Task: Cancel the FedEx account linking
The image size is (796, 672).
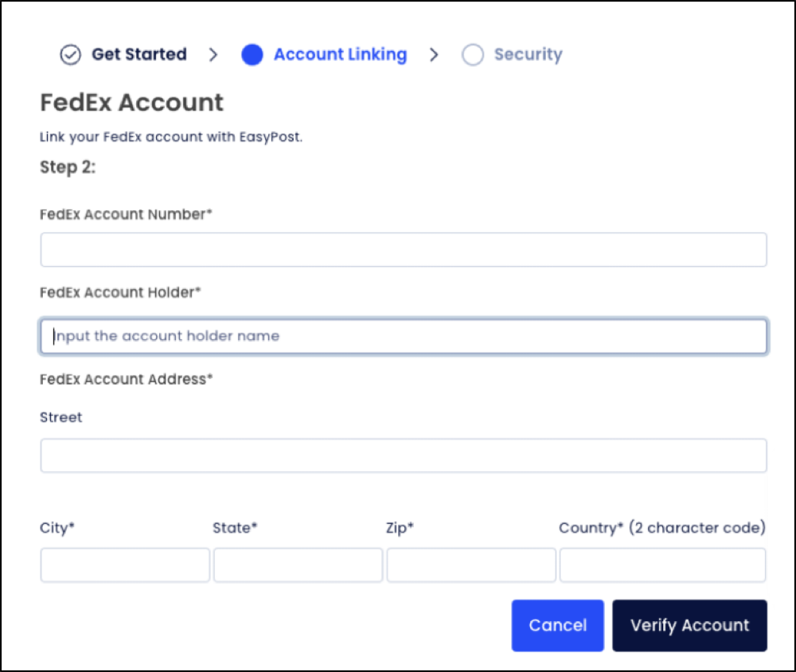Action: [557, 625]
